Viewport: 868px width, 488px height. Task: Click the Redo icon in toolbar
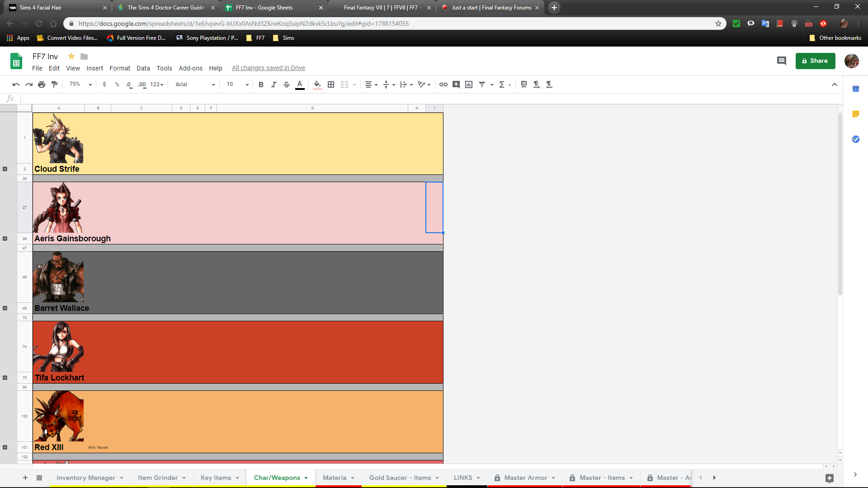[29, 84]
